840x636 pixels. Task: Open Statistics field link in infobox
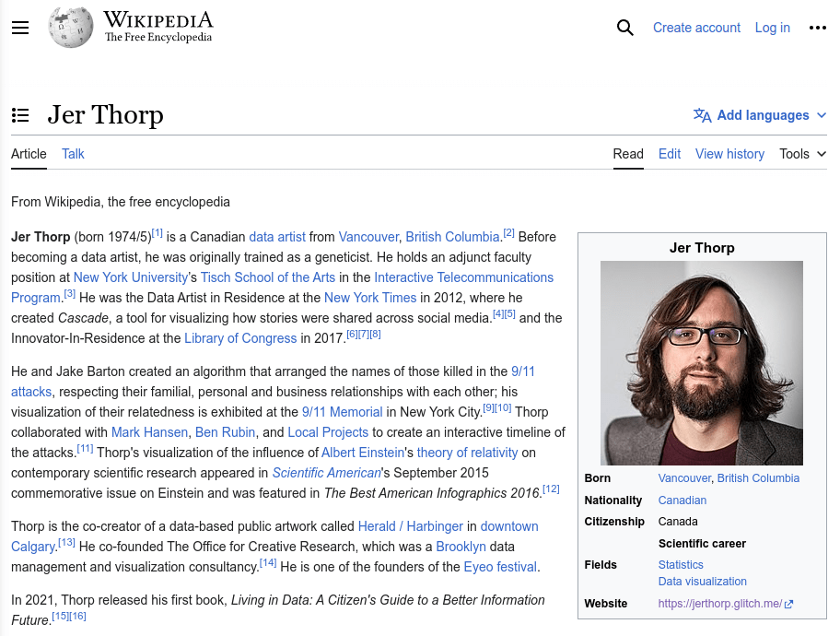[681, 565]
